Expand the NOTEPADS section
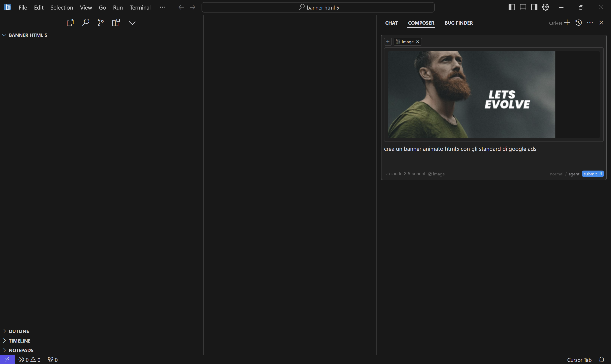The height and width of the screenshot is (364, 611). (x=21, y=350)
